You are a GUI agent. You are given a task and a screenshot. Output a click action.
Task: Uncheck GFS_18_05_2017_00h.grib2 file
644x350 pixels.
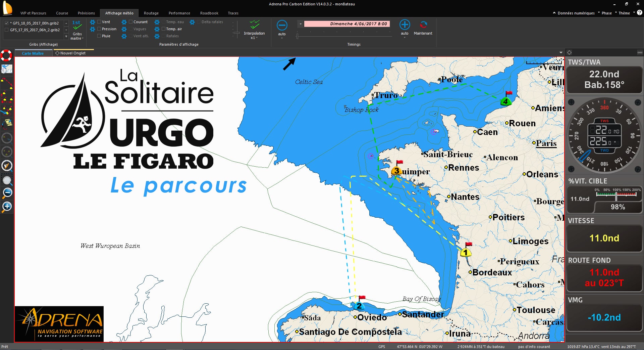tap(7, 23)
